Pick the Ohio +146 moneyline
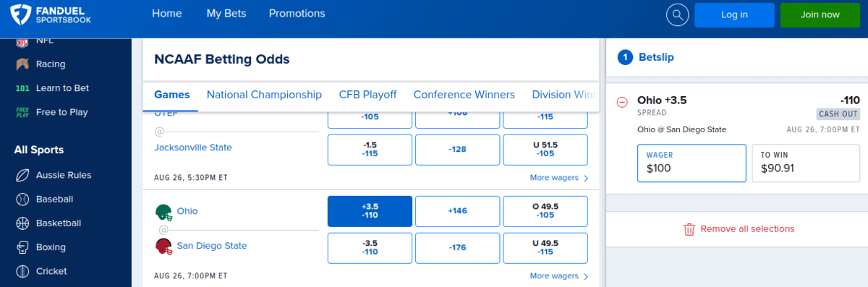Screen dimensions: 868x287 tap(457, 211)
